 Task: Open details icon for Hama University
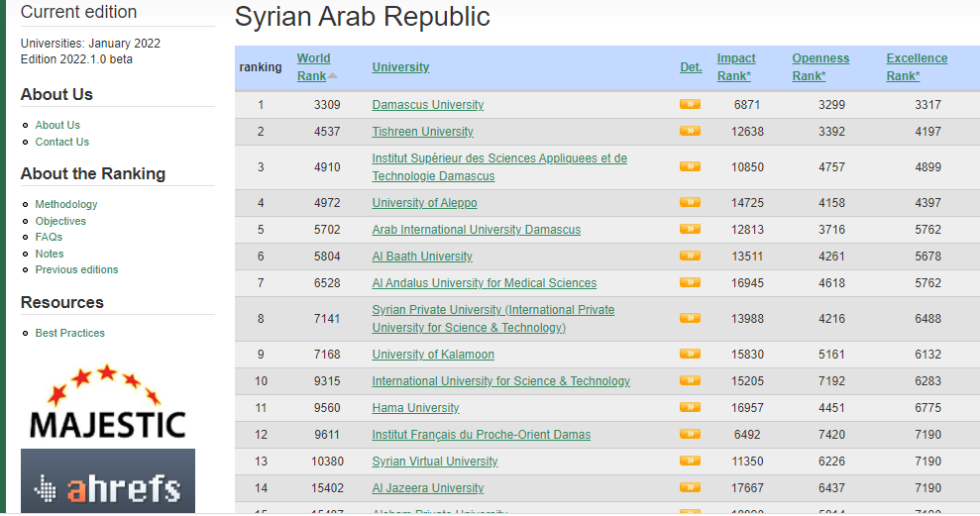click(x=690, y=407)
